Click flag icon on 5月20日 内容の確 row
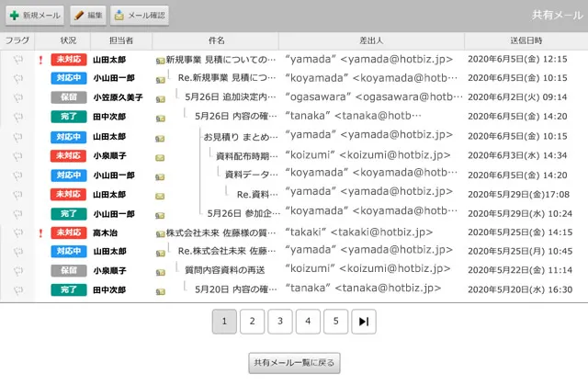This screenshot has height=385, width=588. [x=18, y=290]
